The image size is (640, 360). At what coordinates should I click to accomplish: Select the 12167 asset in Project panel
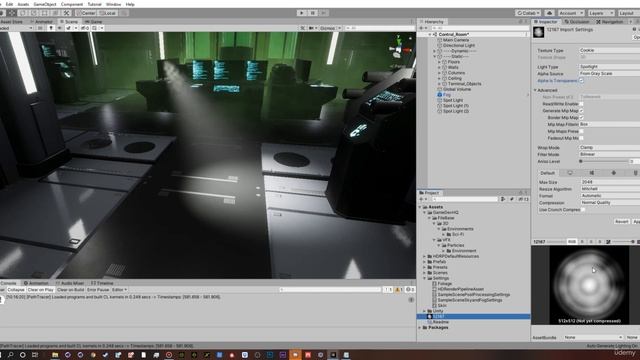pos(473,316)
